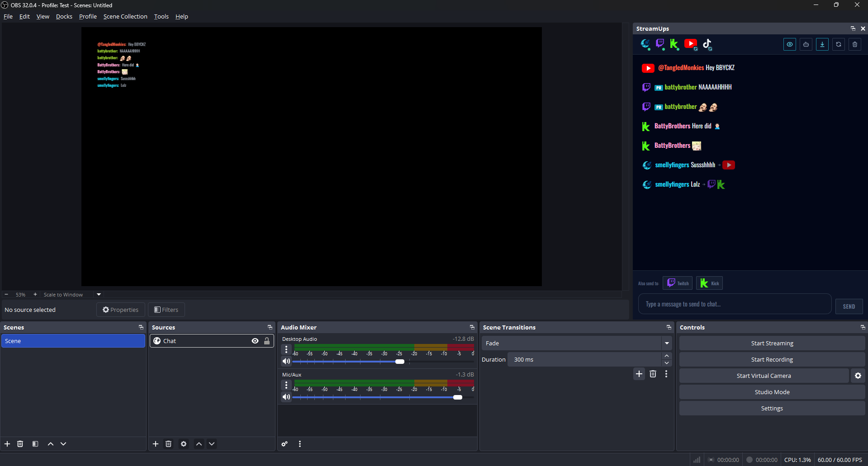
Task: Remove the scene transition
Action: point(653,374)
